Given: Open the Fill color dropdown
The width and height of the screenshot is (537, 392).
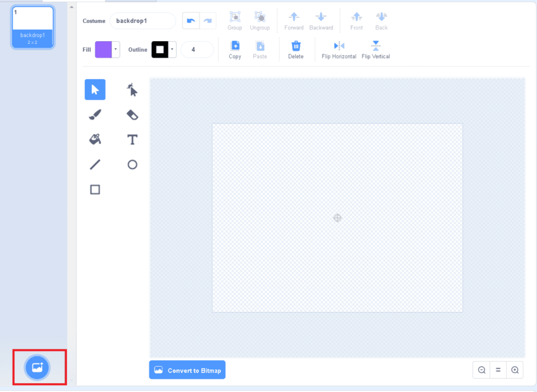Looking at the screenshot, I should click(x=116, y=49).
